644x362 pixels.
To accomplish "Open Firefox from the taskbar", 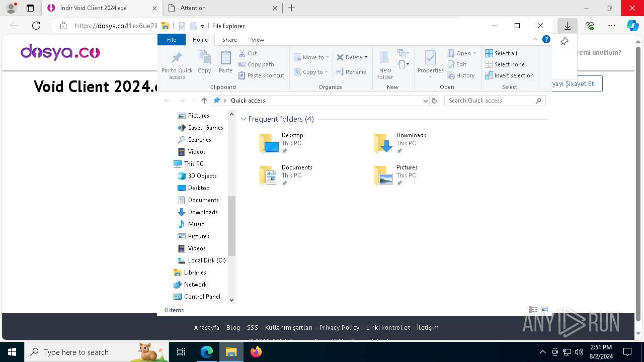I will (256, 352).
